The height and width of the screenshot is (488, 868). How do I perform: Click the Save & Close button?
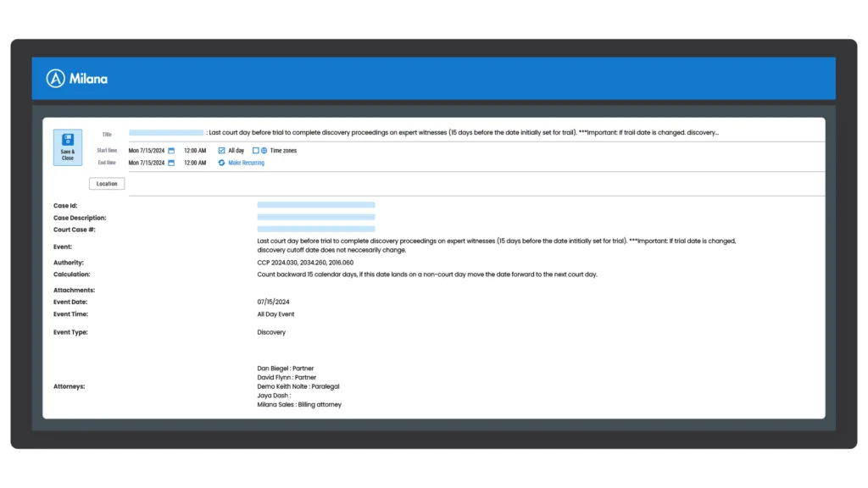click(x=68, y=147)
